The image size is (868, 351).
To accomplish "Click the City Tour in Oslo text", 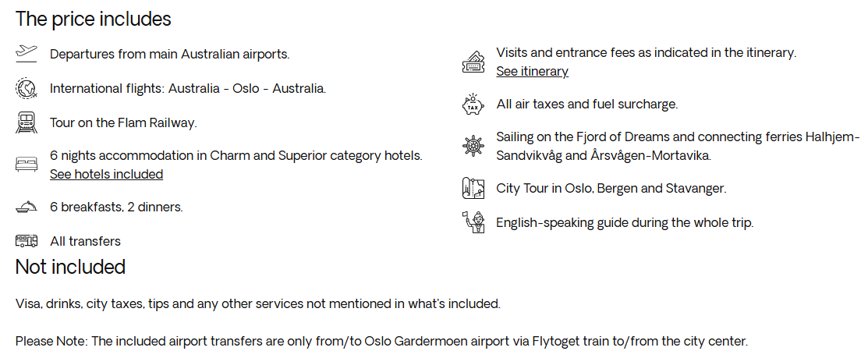I will tap(611, 188).
